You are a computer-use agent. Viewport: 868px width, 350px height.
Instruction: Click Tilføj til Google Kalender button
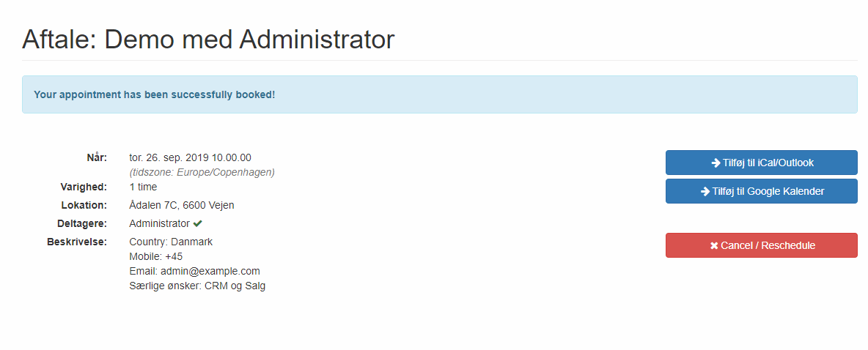761,191
